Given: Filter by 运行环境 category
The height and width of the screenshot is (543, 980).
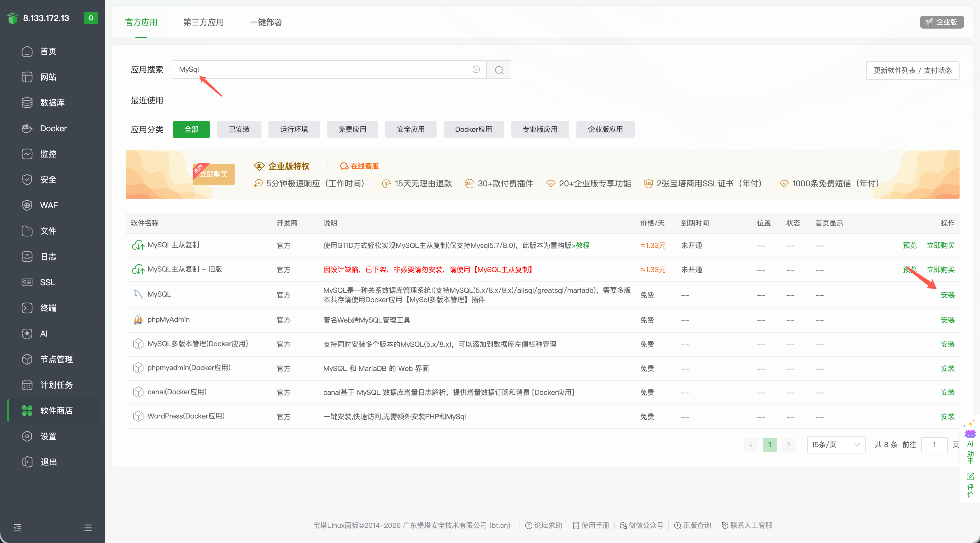Looking at the screenshot, I should [x=294, y=129].
